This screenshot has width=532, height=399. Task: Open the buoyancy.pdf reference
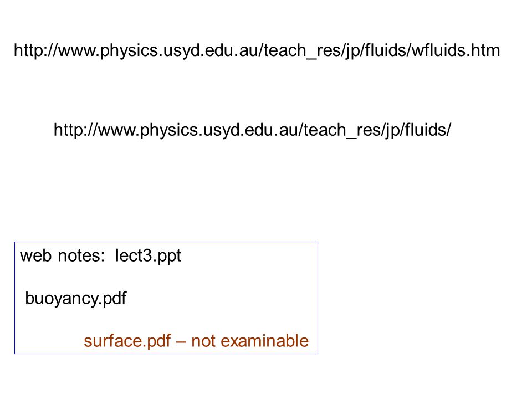76,299
